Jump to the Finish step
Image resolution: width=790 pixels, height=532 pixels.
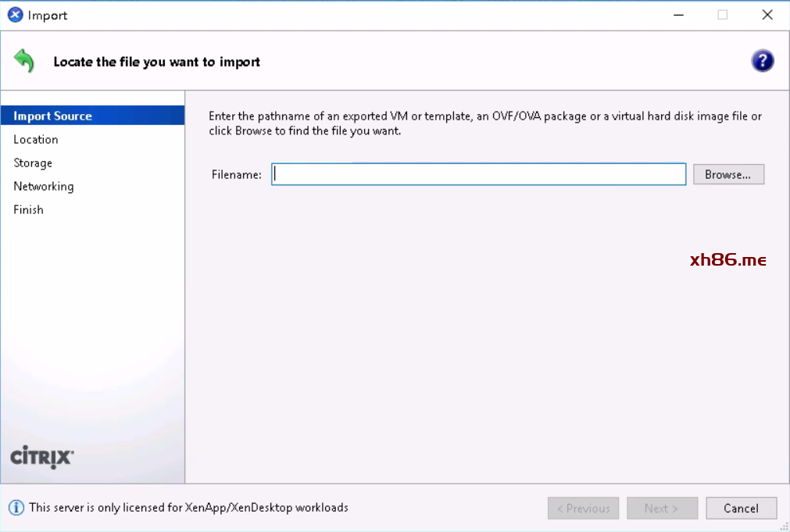[x=29, y=209]
